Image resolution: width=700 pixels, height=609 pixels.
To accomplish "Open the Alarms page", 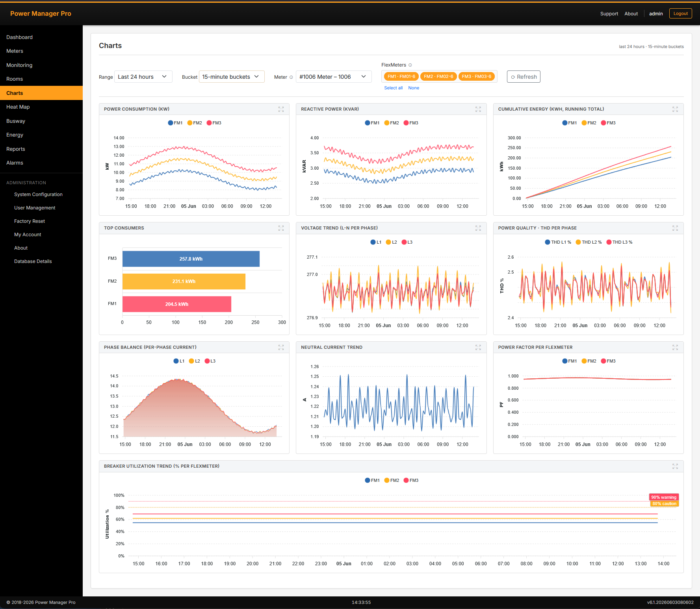I will click(41, 163).
